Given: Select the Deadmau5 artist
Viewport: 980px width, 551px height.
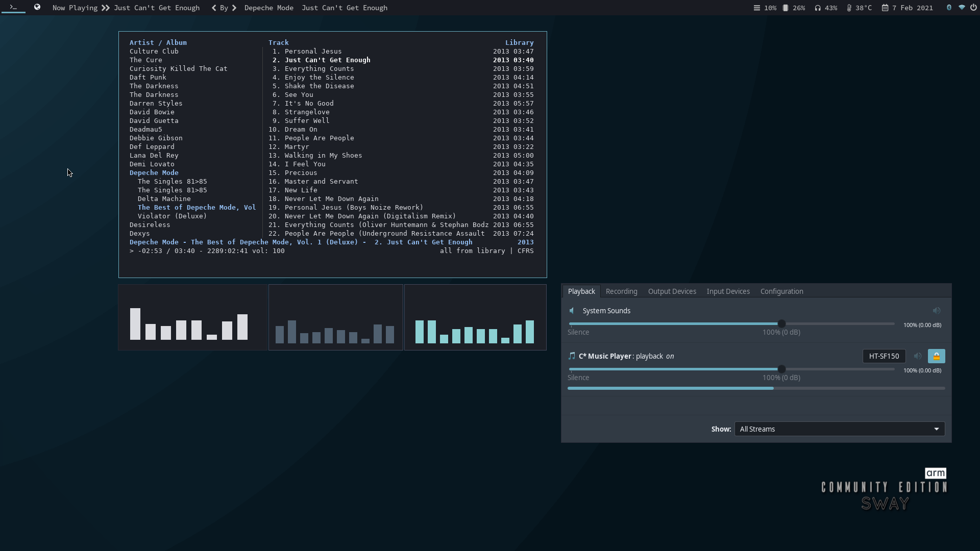Looking at the screenshot, I should [x=145, y=130].
